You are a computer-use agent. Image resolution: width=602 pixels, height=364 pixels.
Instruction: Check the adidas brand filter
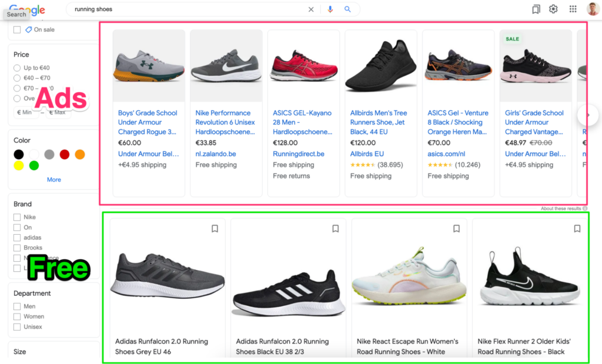tap(17, 237)
